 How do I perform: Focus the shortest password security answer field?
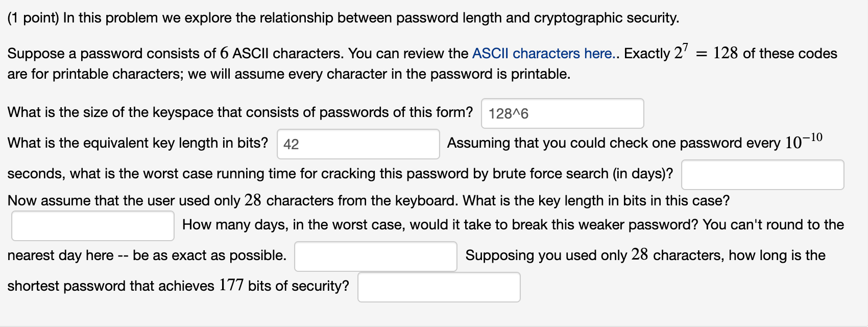tap(439, 287)
